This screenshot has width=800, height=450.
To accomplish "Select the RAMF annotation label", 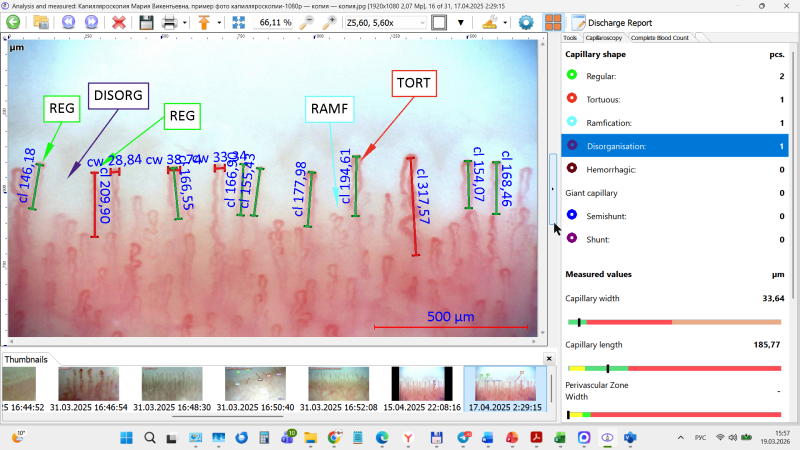I will point(330,109).
